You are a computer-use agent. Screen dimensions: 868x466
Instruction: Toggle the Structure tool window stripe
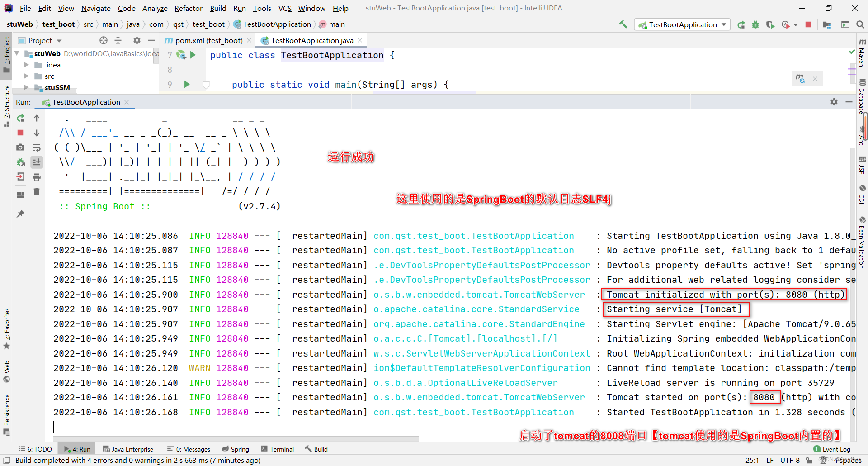pyautogui.click(x=6, y=106)
